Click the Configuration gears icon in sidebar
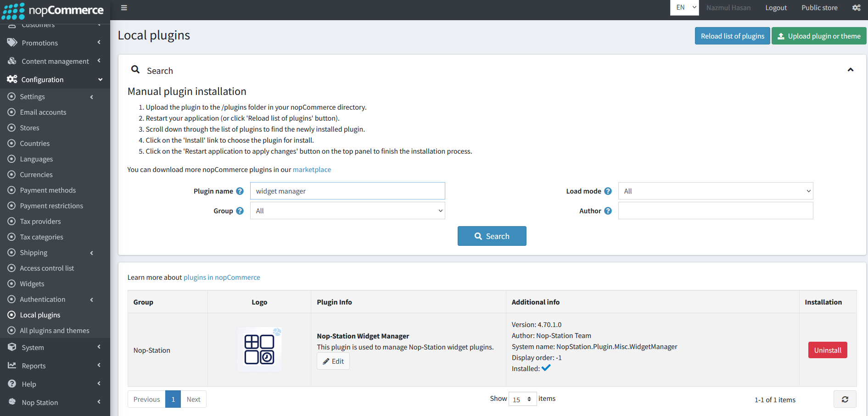The width and height of the screenshot is (868, 416). pos(12,79)
